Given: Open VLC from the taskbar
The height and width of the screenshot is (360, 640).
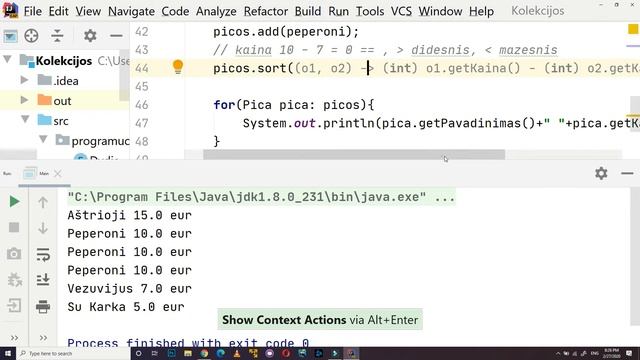Looking at the screenshot, I should tap(237, 353).
